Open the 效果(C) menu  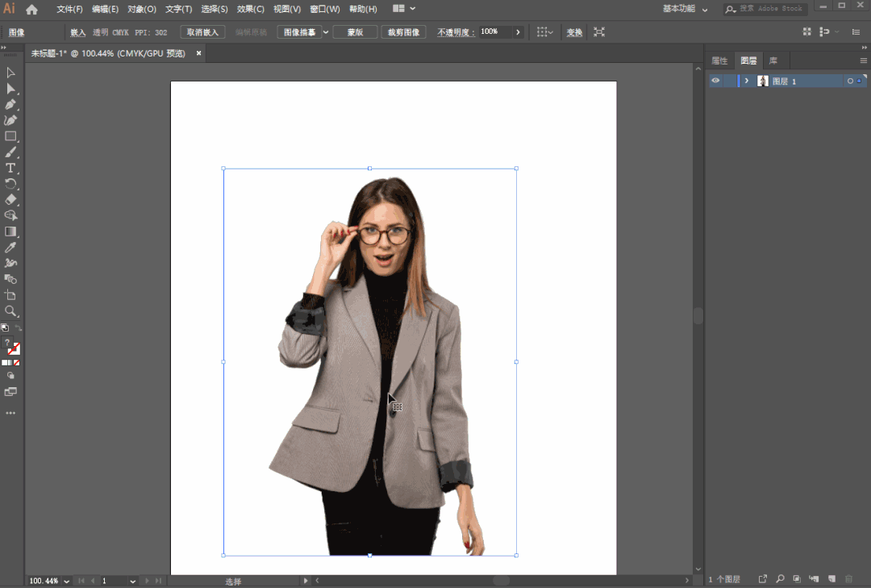tap(250, 9)
